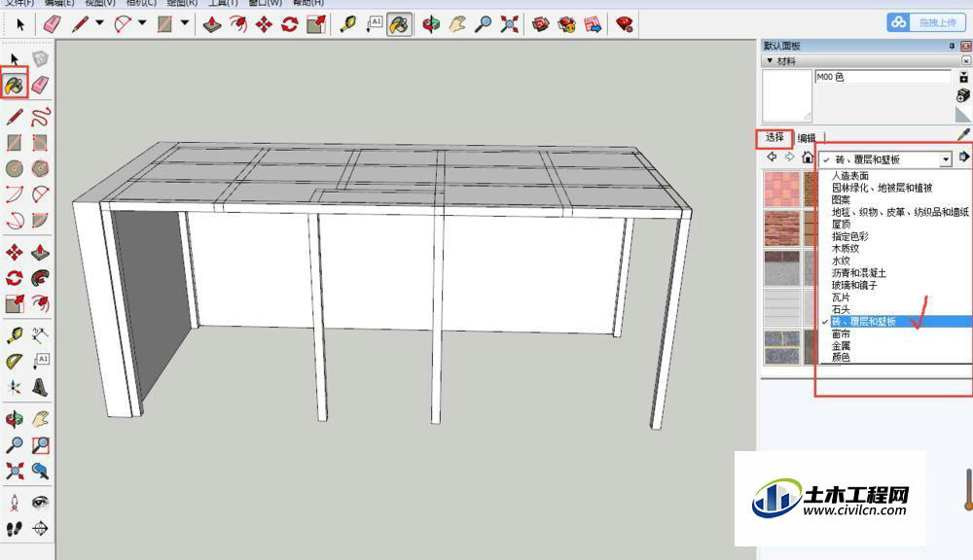Click the Scale tool in top toolbar
973x560 pixels.
point(316,25)
